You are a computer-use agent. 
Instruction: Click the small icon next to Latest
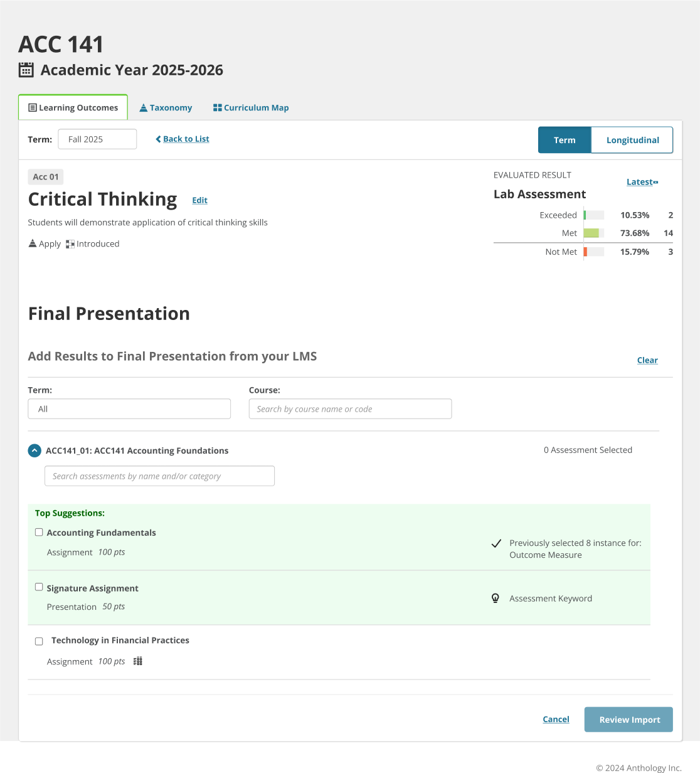[655, 183]
